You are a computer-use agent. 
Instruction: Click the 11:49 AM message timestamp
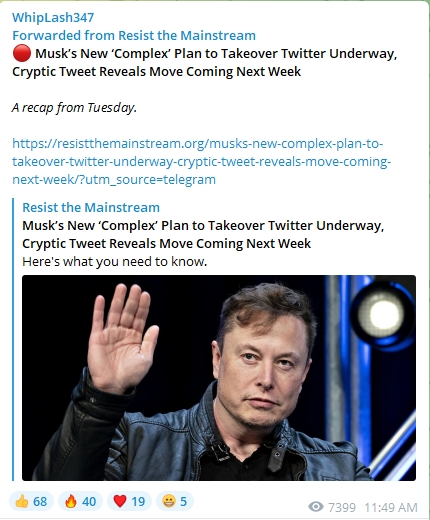[x=391, y=507]
